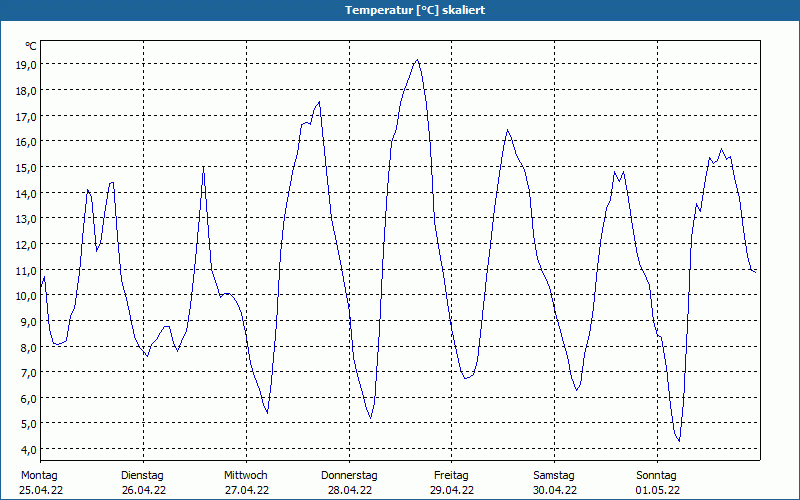Click the Montag day label

(x=39, y=476)
